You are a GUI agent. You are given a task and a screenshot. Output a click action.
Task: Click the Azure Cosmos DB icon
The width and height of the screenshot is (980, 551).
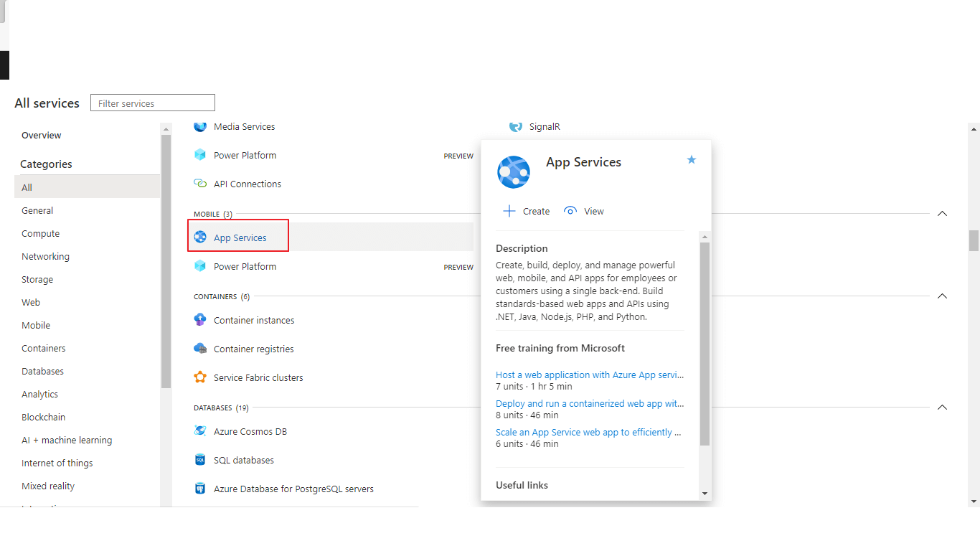point(200,431)
